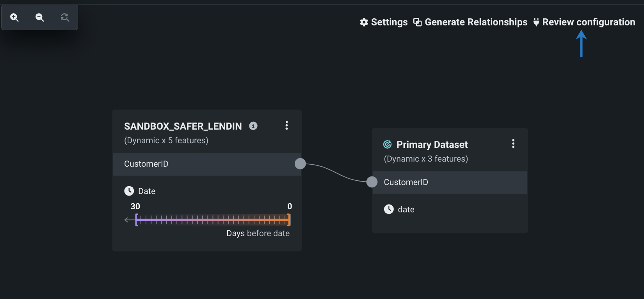Click the Review configuration plug icon
The image size is (644, 299).
click(536, 22)
